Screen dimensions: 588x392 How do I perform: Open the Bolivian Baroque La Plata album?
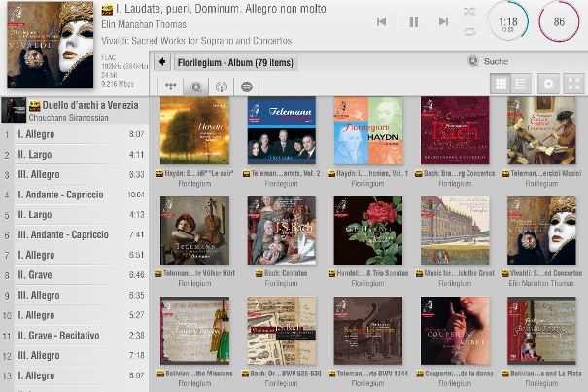coord(541,331)
